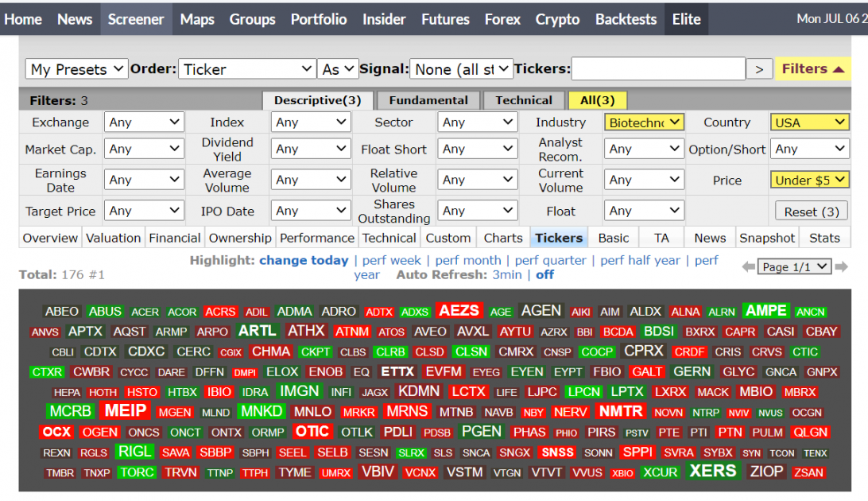Open the XERS ticker
868x501 pixels.
point(713,471)
